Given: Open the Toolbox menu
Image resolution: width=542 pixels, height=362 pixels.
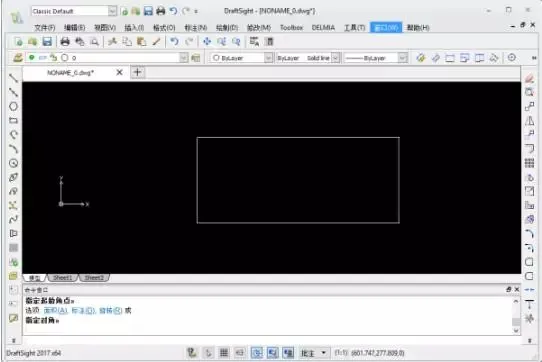Looking at the screenshot, I should coord(291,27).
